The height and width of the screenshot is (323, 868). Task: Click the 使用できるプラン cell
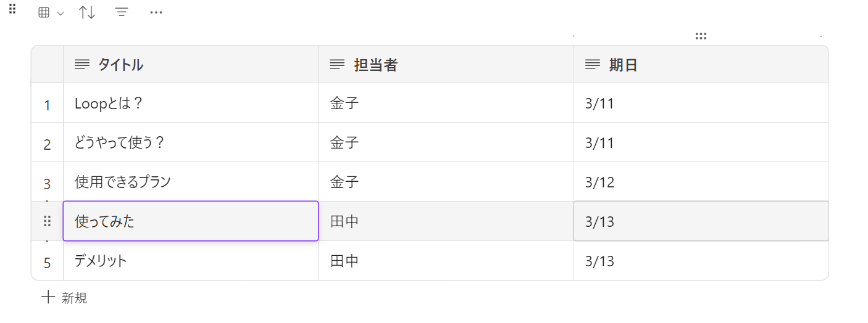coord(190,182)
